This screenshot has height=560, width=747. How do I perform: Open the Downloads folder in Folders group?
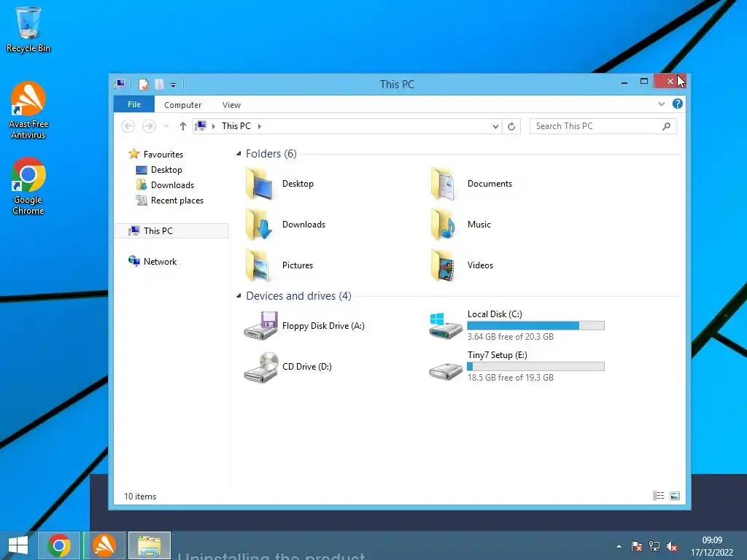click(260, 225)
